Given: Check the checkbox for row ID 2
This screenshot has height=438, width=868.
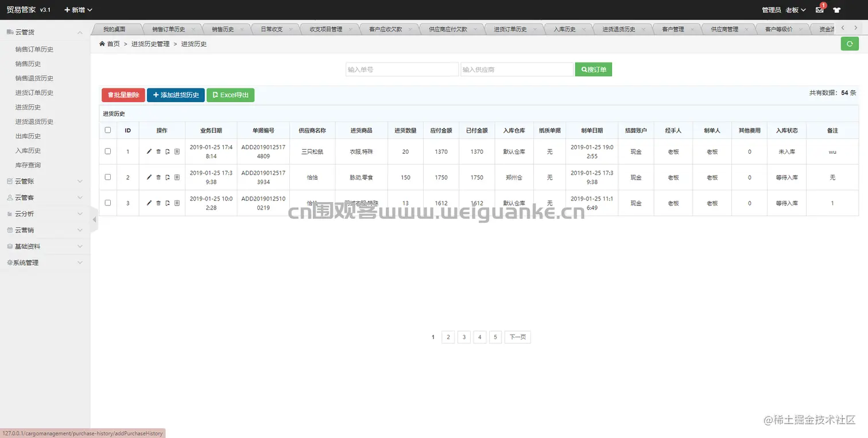Looking at the screenshot, I should click(x=108, y=177).
